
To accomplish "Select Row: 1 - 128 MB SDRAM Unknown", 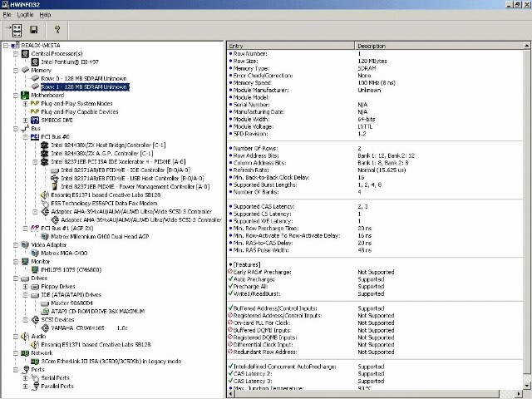I will (85, 86).
